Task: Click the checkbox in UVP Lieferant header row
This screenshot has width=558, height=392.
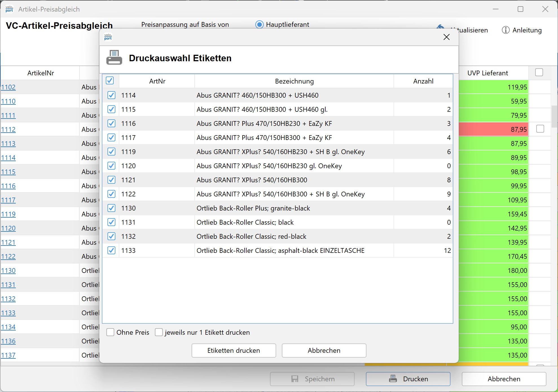Action: click(539, 73)
